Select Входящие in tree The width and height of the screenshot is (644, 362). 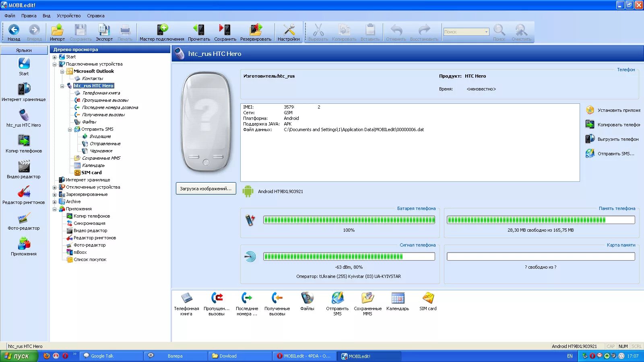click(100, 137)
